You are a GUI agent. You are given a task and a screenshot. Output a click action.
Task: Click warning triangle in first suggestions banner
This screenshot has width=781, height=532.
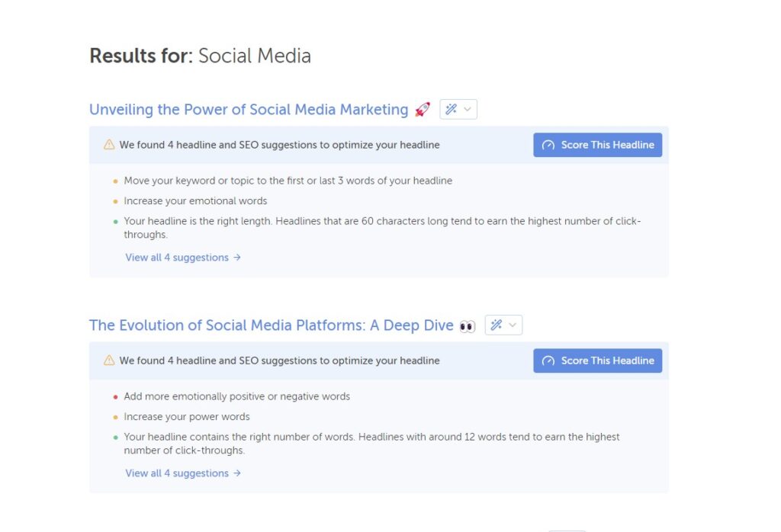(109, 145)
